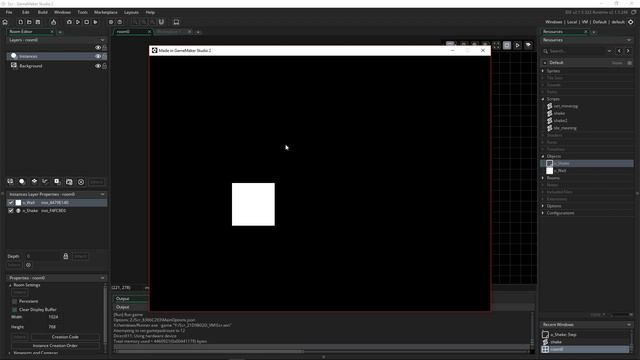This screenshot has height=360, width=640.
Task: Open the Layouts menu
Action: [131, 12]
